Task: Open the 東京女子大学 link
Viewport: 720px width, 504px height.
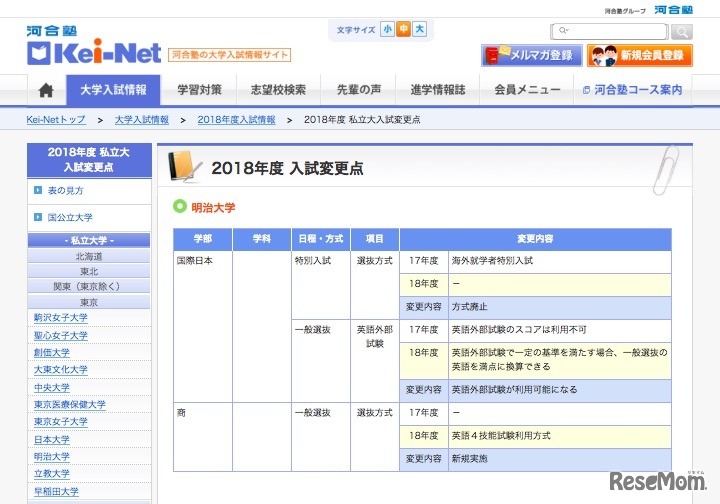Action: click(x=61, y=421)
